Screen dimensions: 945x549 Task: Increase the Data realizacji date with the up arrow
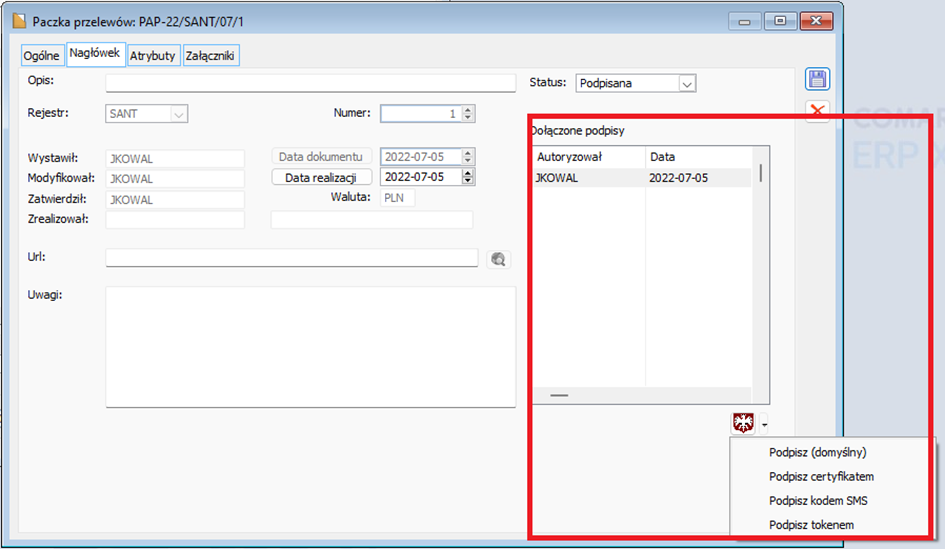coord(468,173)
